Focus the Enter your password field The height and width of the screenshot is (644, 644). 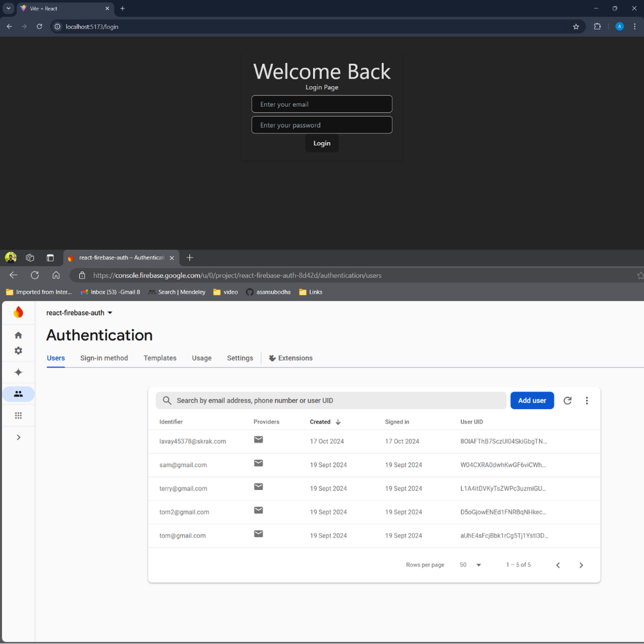[x=321, y=125]
